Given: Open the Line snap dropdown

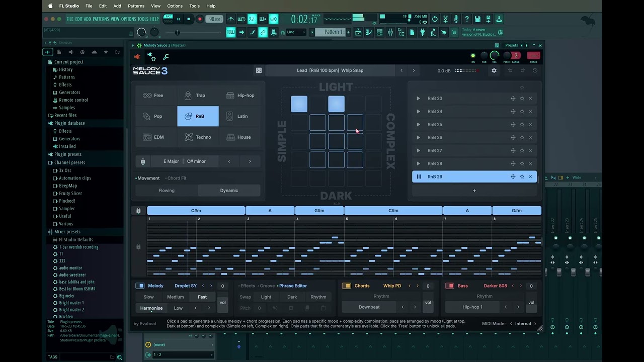Looking at the screenshot, I should pos(296,32).
